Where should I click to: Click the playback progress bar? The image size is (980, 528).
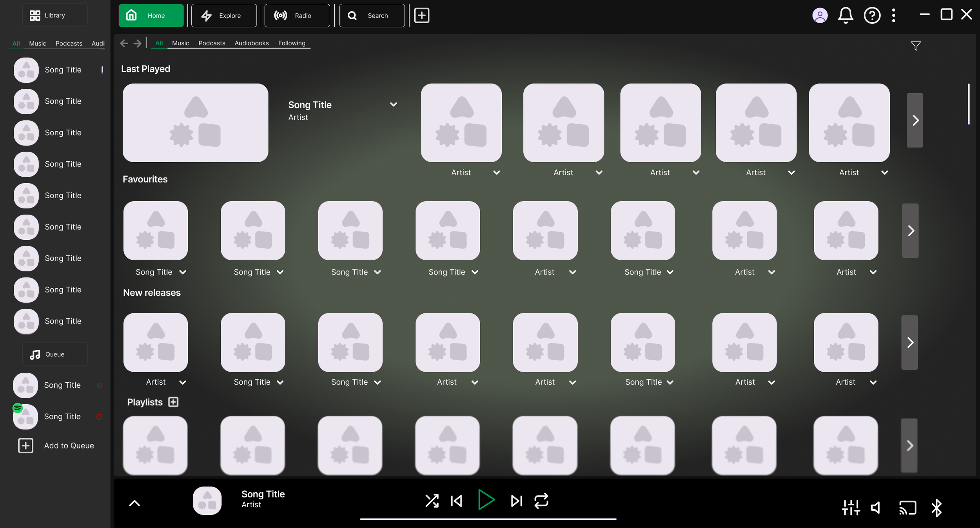pos(488,519)
